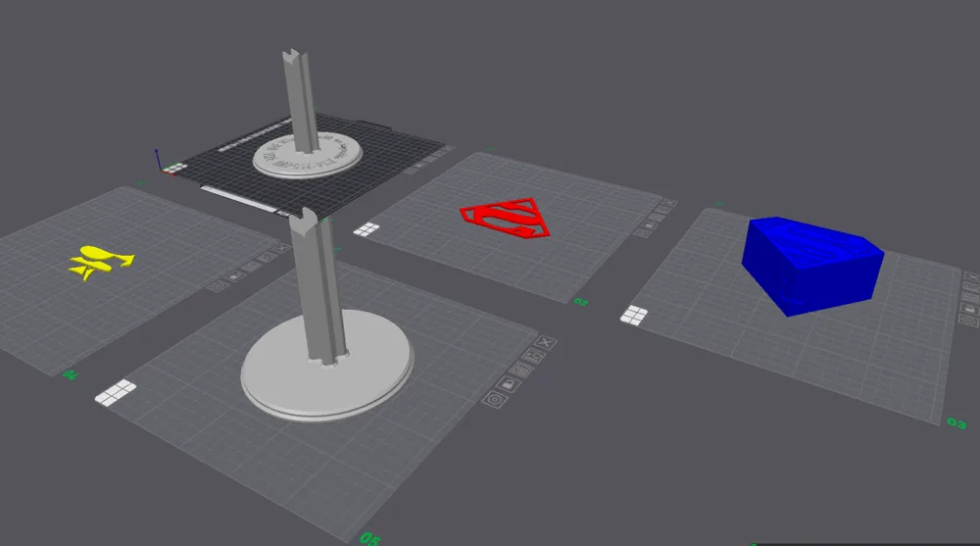Open plate 02 settings gear icon
The image size is (980, 546).
click(x=641, y=232)
